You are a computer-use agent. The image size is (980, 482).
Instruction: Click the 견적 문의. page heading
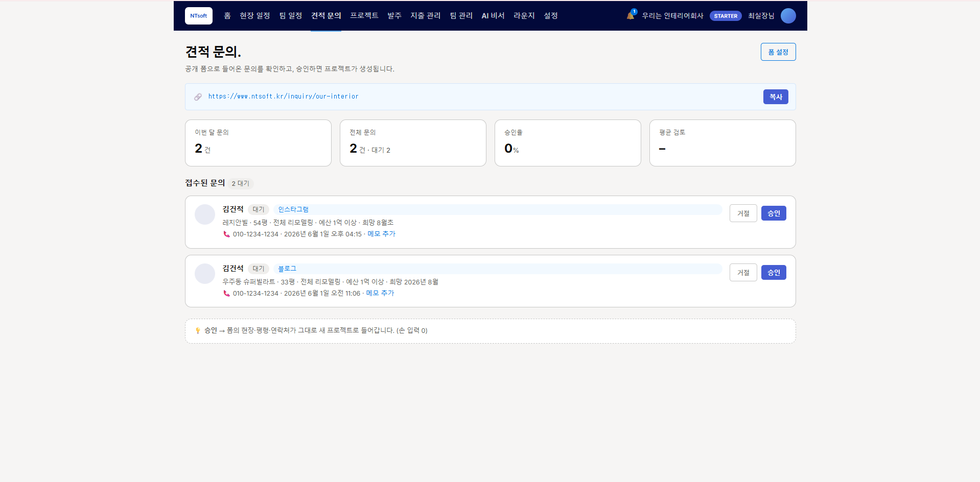point(213,52)
